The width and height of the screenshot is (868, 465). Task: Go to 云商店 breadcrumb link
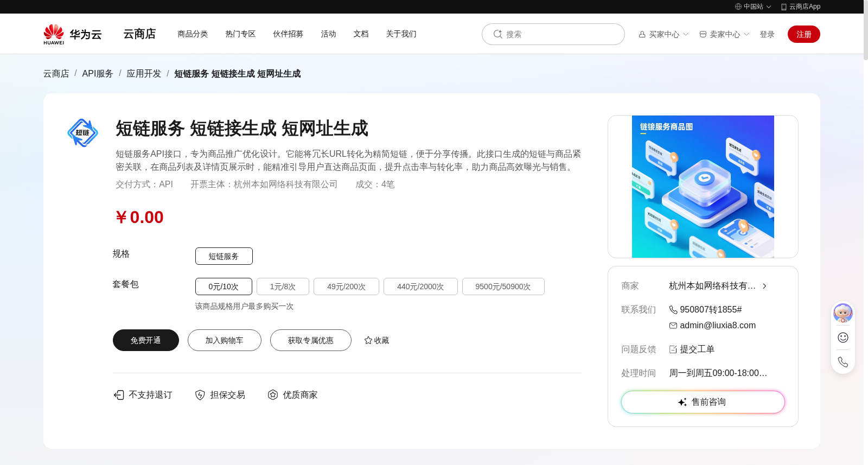(56, 74)
